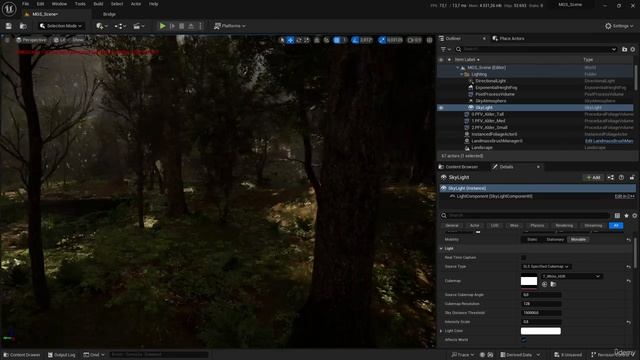Activate the Rotate gizmo tool in viewport
The image size is (640, 360).
298,40
